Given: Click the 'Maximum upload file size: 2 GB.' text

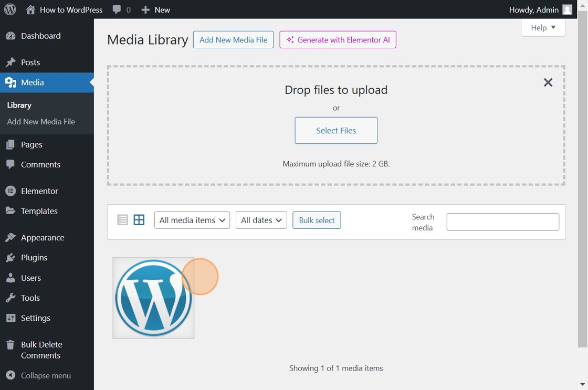Looking at the screenshot, I should coord(336,164).
